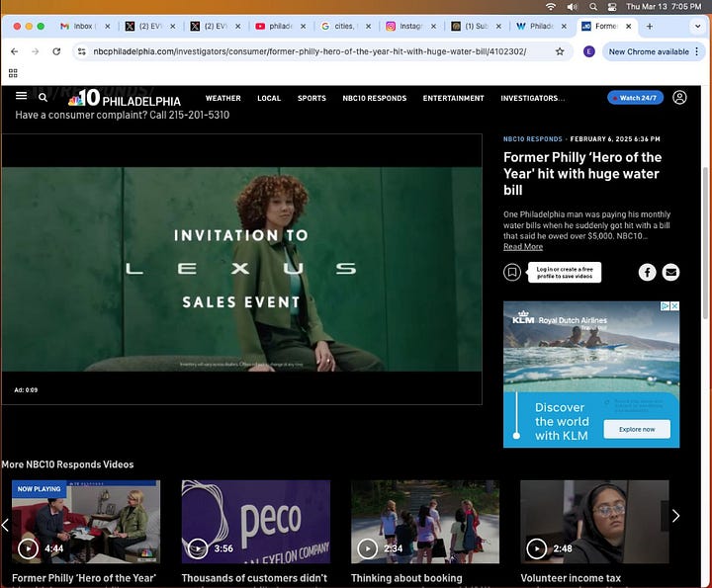Show previous videos with left arrow
Image resolution: width=712 pixels, height=588 pixels.
click(5, 525)
